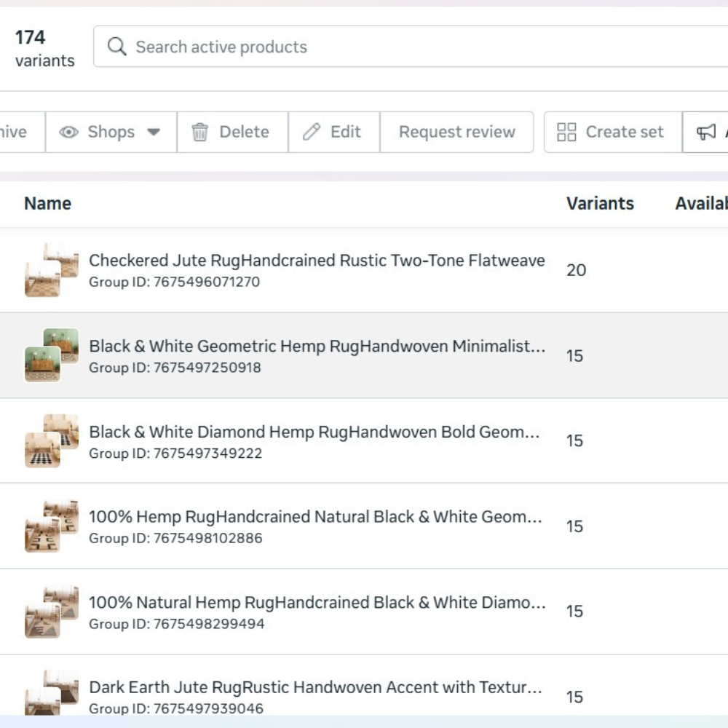Screen dimensions: 728x728
Task: Sort by the Name column header
Action: point(47,203)
